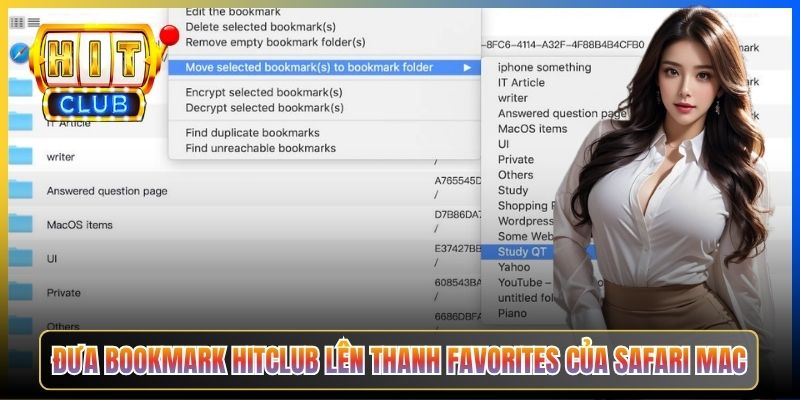The height and width of the screenshot is (400, 800).
Task: Switch to the list view icon
Action: pos(34,22)
